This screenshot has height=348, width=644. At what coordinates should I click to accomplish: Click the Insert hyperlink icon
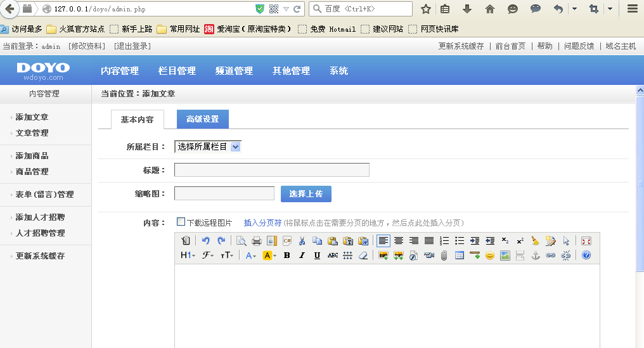click(x=550, y=255)
